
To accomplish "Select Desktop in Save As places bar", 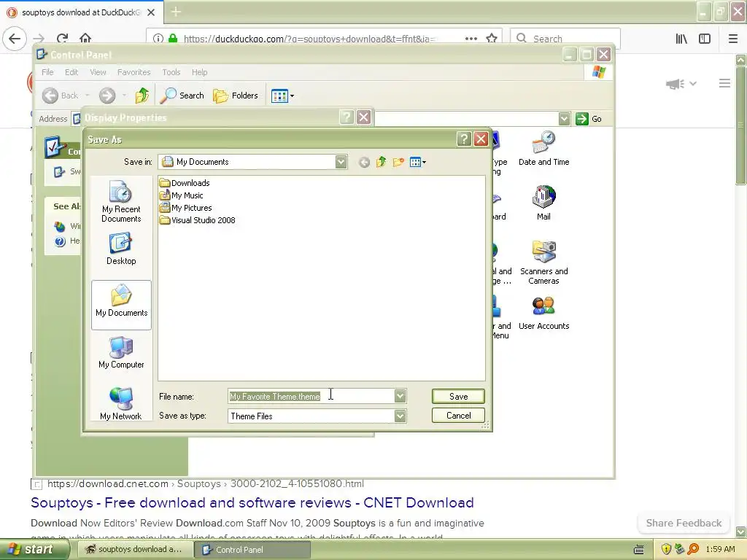I will pos(121,249).
